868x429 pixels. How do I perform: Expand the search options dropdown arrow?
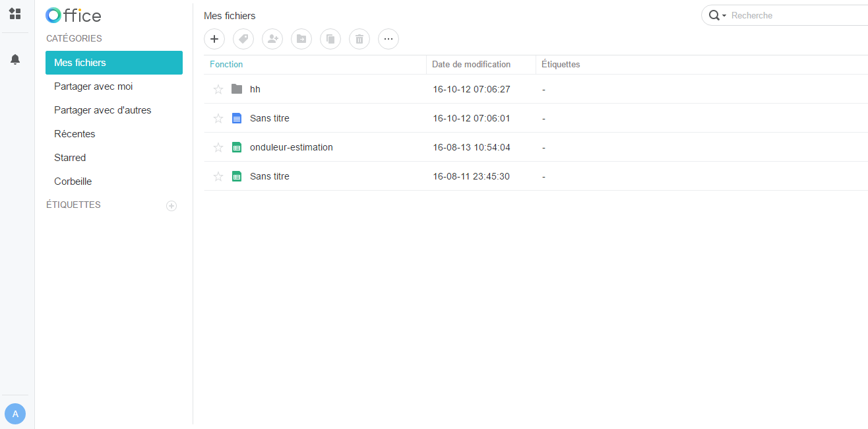pos(724,15)
